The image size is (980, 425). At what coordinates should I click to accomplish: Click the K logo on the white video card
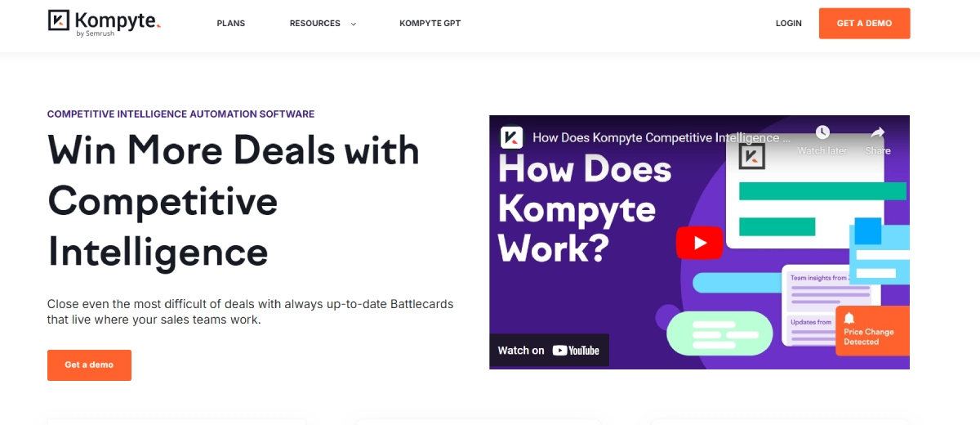click(x=751, y=156)
